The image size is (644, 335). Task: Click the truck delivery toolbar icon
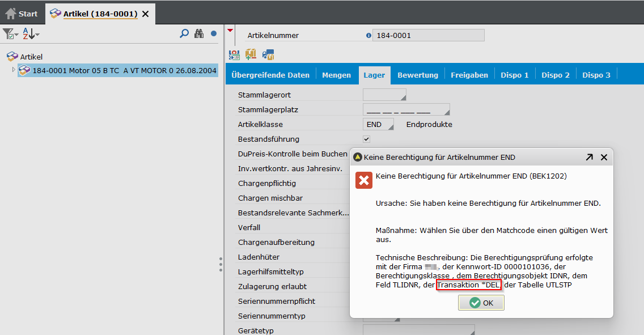[x=268, y=54]
